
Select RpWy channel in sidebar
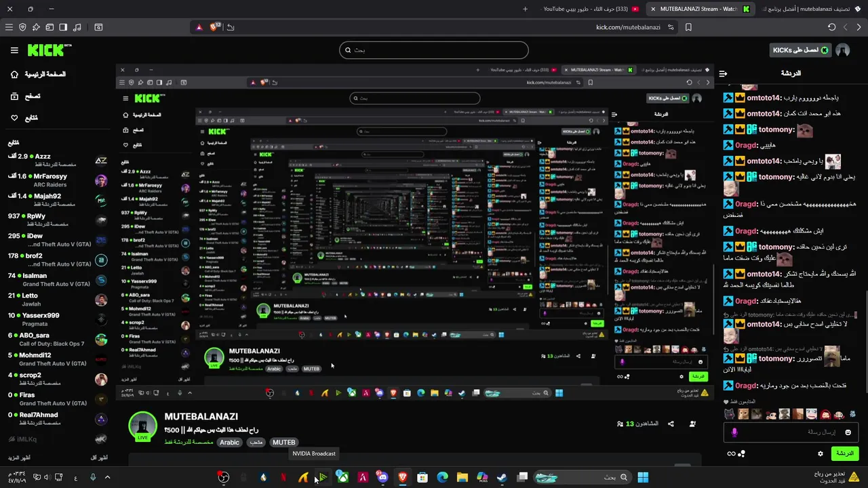pyautogui.click(x=58, y=220)
